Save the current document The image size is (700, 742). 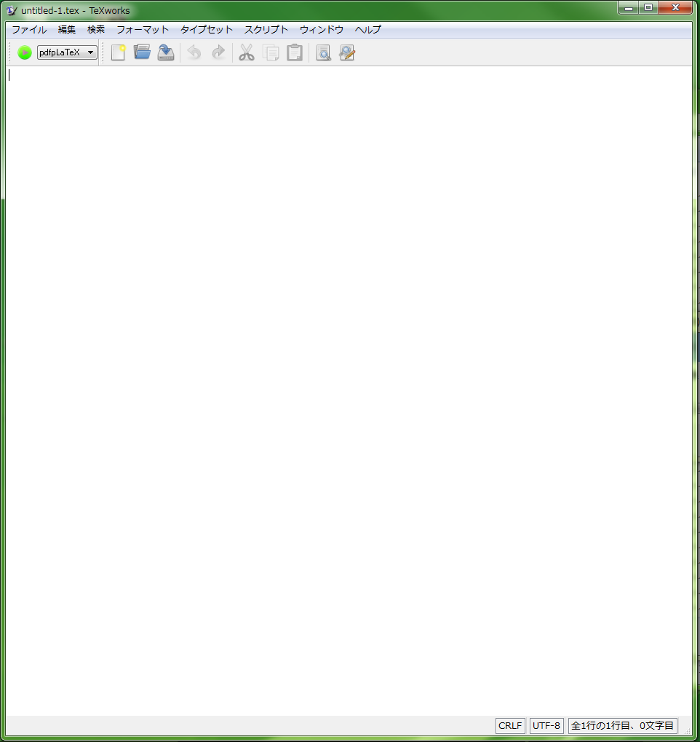[x=166, y=52]
